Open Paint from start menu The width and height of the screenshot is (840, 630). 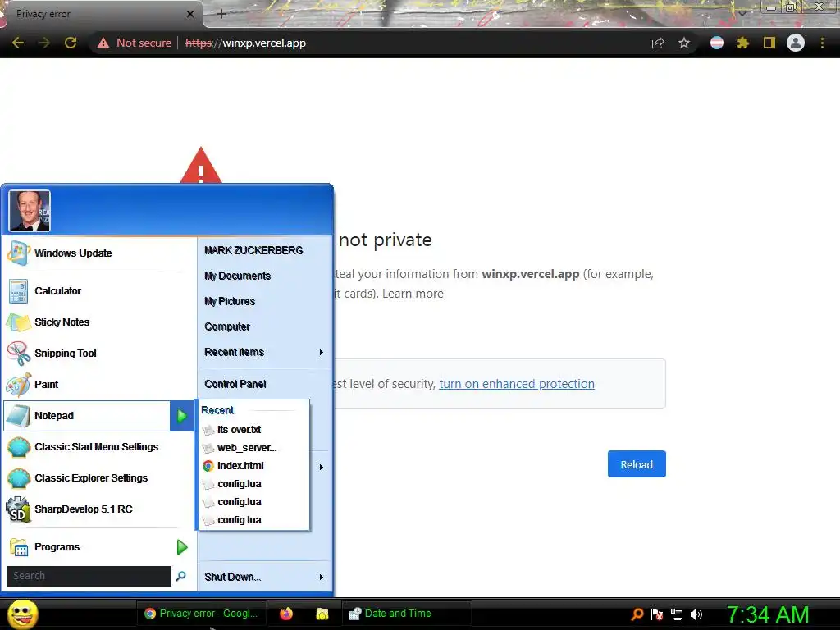(x=98, y=384)
